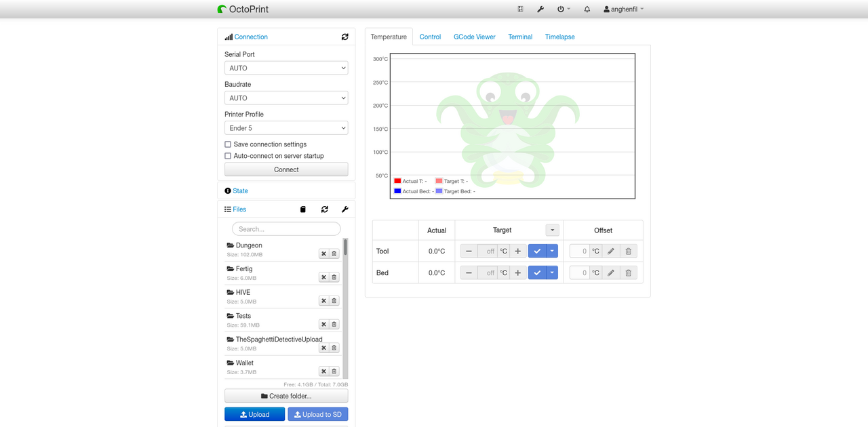The image size is (868, 427).
Task: Open the settings wrench in navbar
Action: (x=540, y=9)
